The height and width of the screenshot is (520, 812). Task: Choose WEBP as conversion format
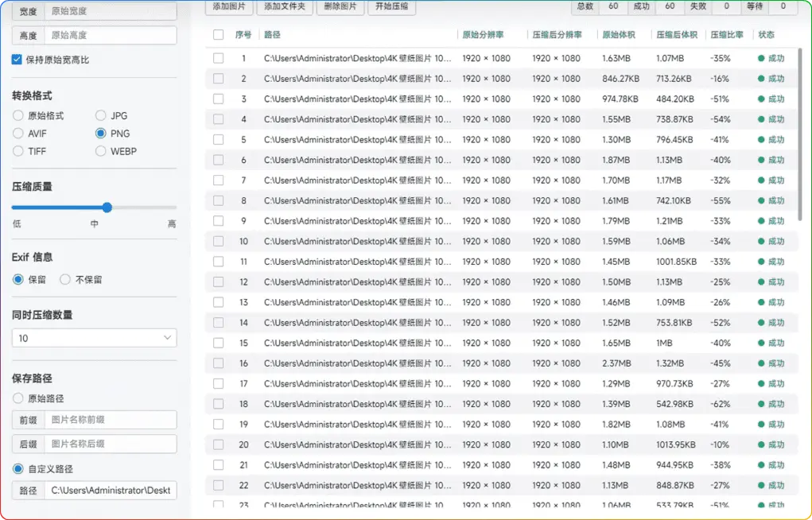coord(101,151)
